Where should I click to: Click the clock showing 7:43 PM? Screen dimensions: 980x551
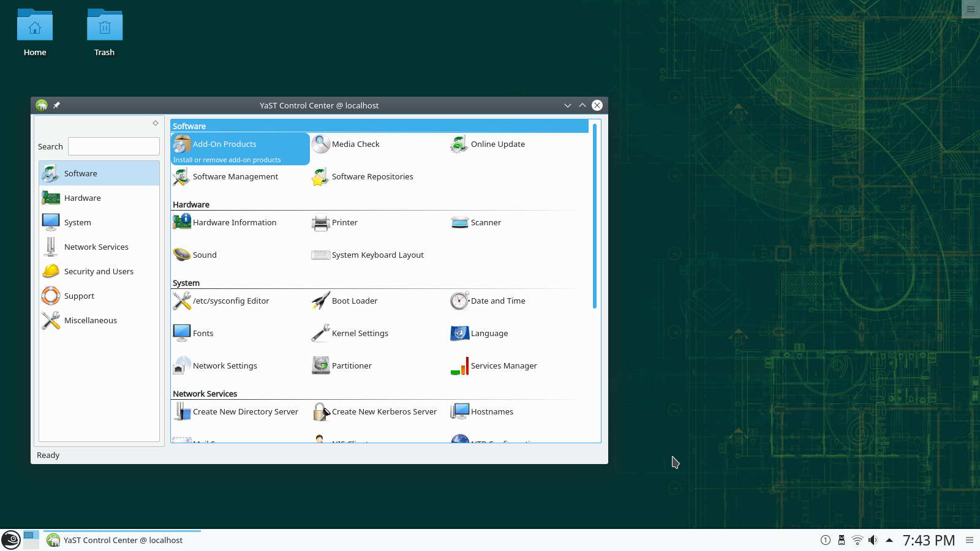929,540
